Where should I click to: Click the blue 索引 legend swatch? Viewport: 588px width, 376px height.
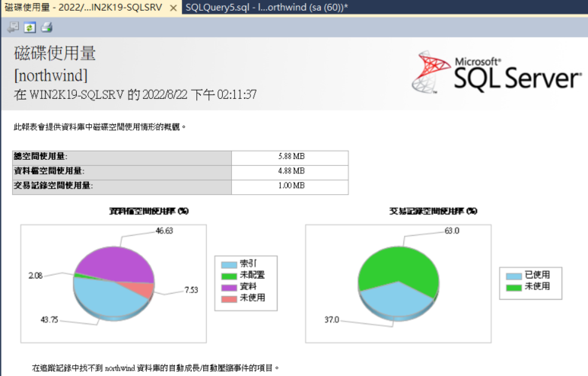pyautogui.click(x=229, y=265)
